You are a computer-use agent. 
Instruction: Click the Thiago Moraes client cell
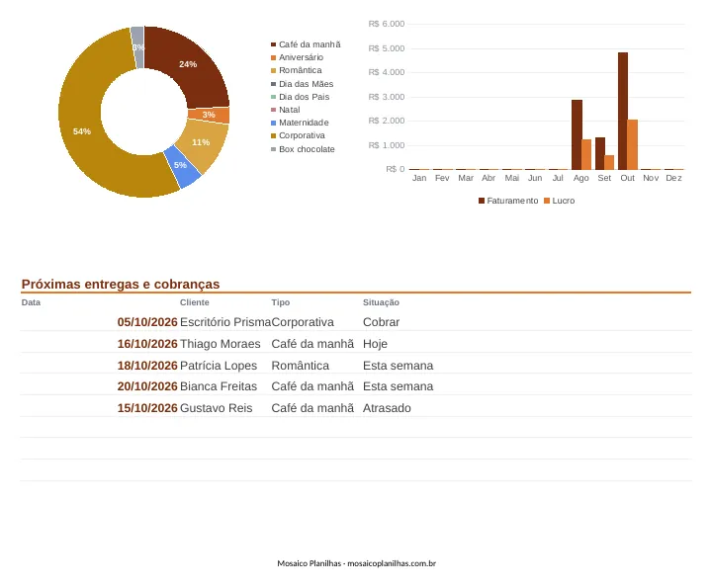221,344
